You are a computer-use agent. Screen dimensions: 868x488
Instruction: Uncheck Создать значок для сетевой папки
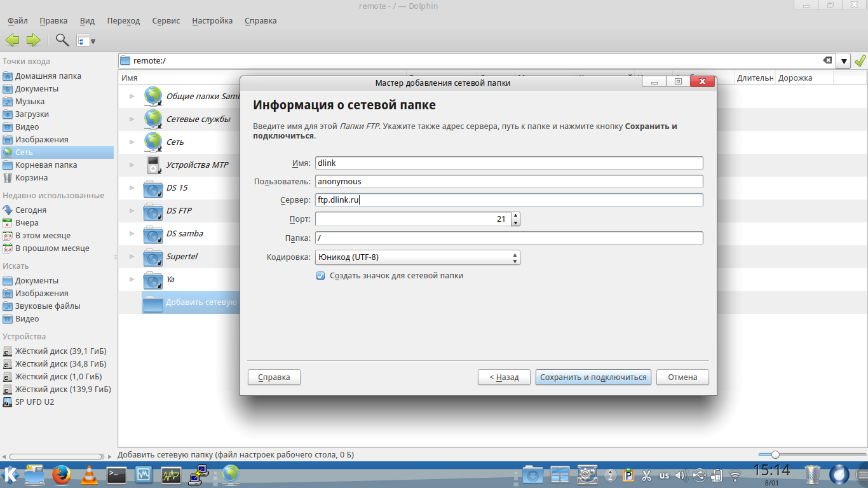click(321, 276)
